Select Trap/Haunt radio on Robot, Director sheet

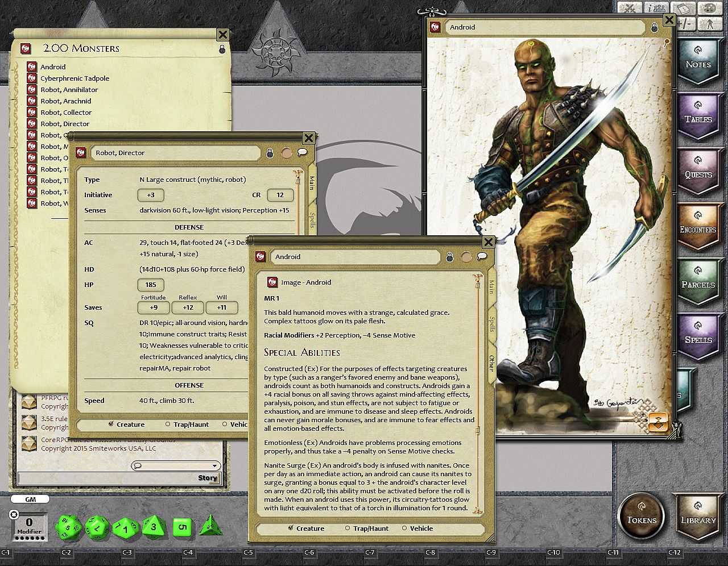[x=168, y=424]
